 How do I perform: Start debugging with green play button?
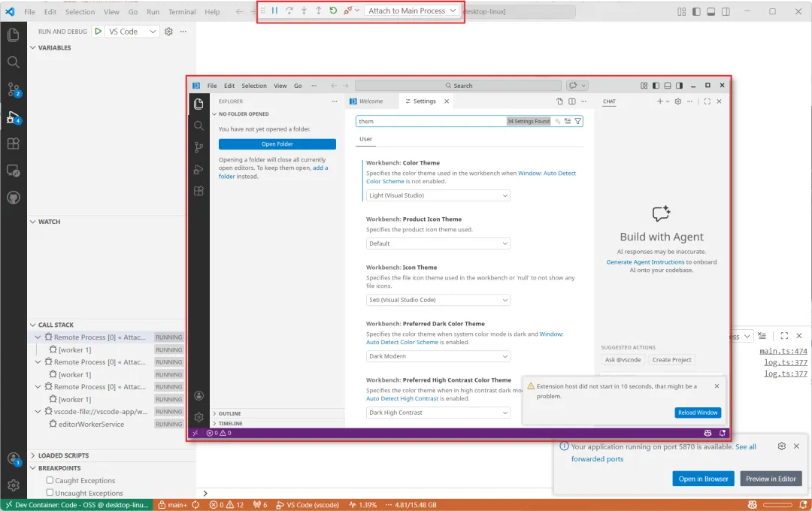(x=98, y=31)
